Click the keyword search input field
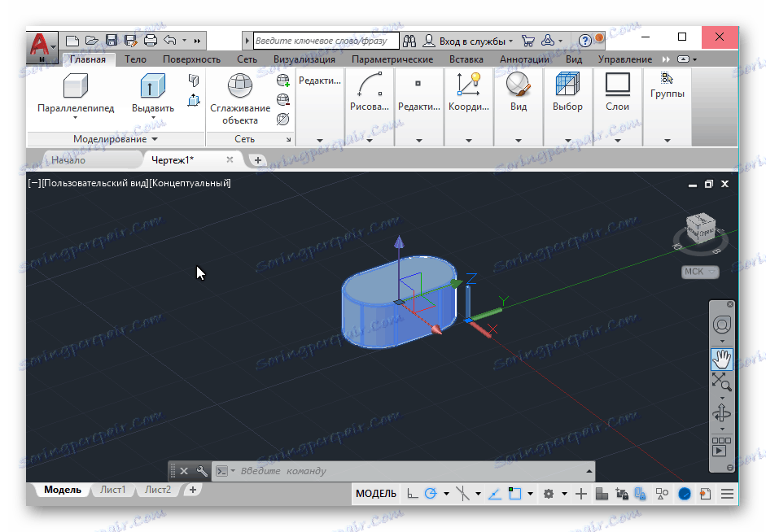Viewport: 766px width, 532px height. tap(326, 41)
